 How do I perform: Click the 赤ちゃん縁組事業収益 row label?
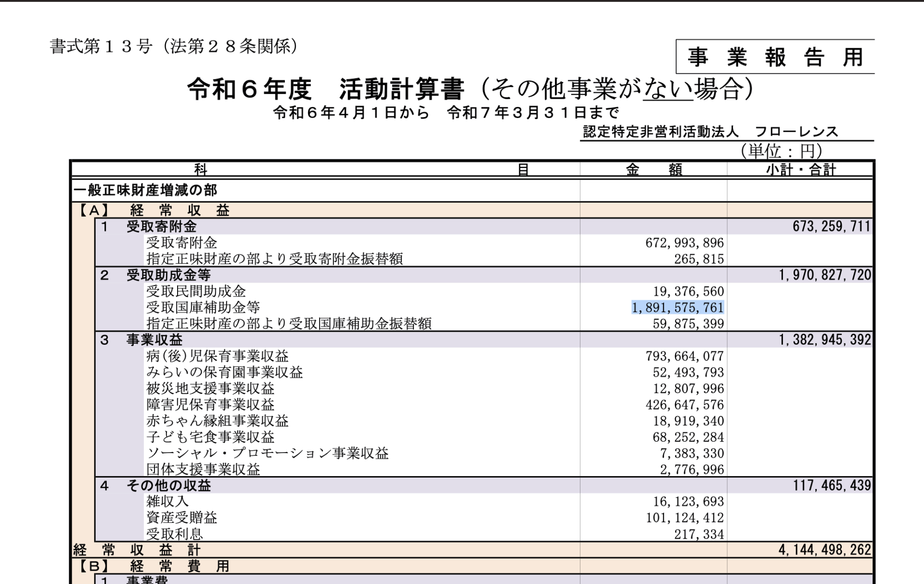click(x=217, y=421)
